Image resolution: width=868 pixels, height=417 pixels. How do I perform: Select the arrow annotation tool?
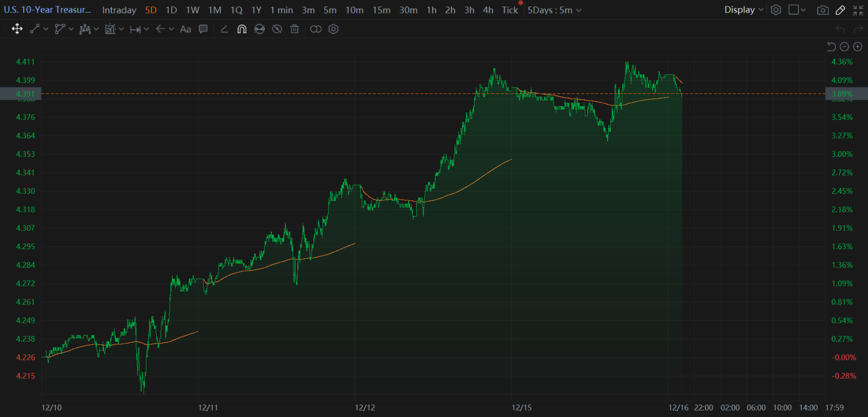tap(160, 29)
